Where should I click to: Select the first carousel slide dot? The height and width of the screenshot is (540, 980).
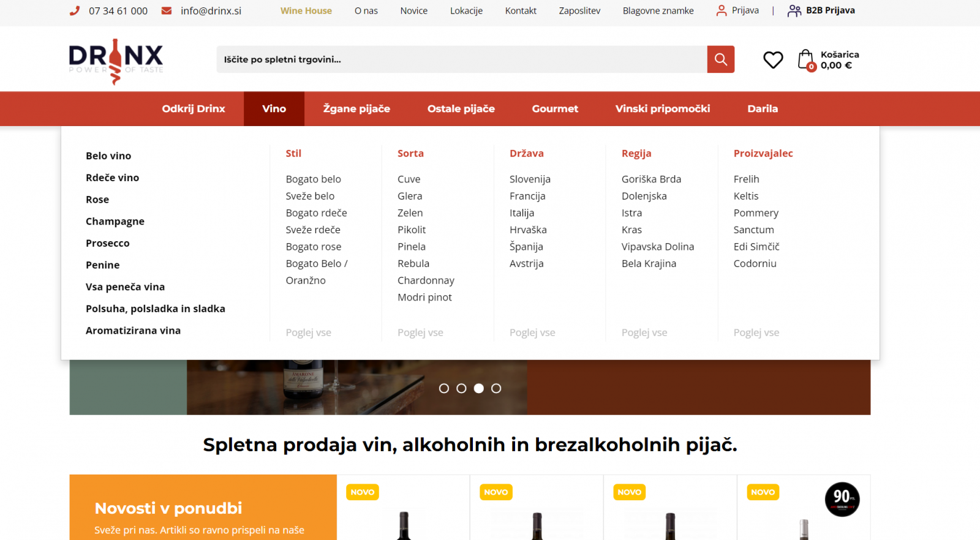pyautogui.click(x=444, y=388)
